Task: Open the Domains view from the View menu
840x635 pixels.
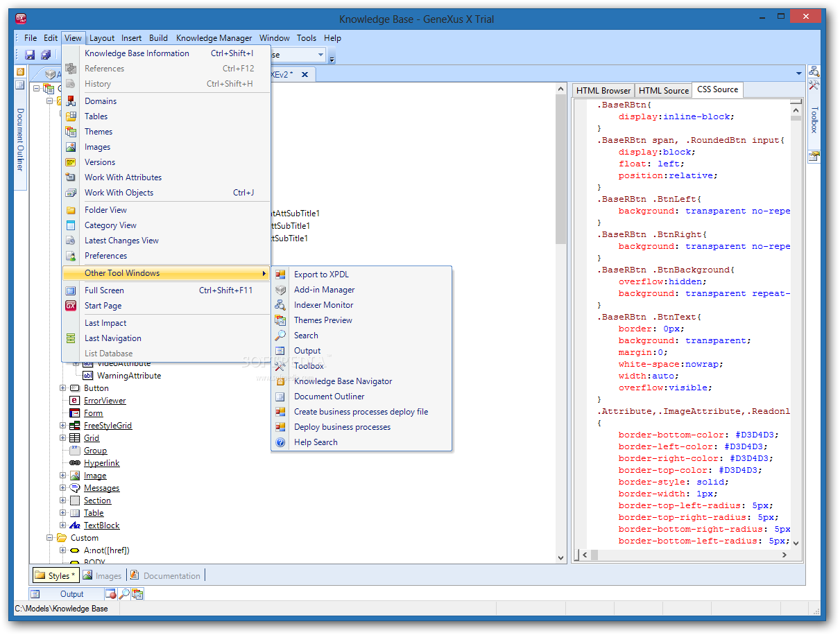Action: (x=166, y=101)
